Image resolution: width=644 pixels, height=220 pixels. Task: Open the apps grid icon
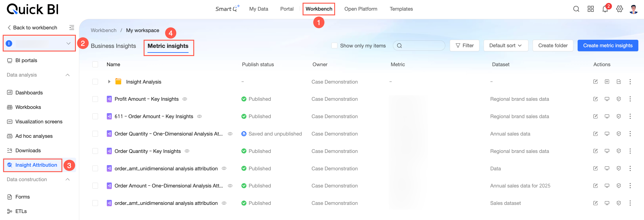point(590,9)
